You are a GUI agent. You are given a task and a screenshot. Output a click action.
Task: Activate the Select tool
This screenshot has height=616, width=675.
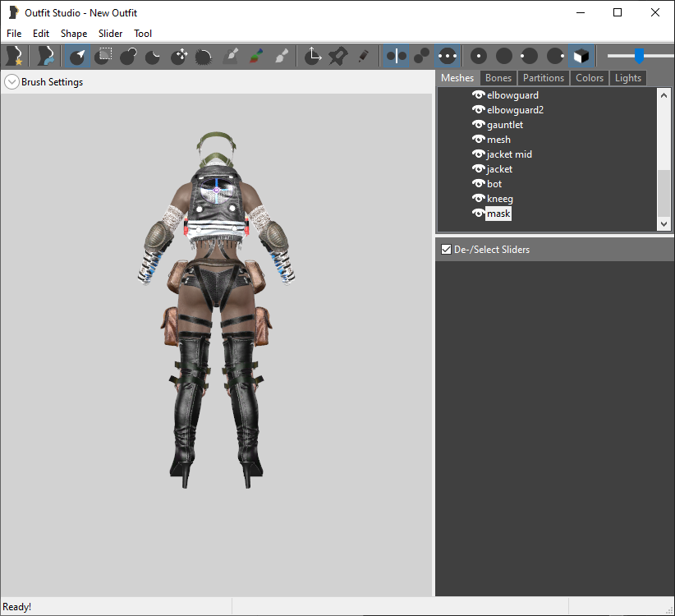[77, 56]
